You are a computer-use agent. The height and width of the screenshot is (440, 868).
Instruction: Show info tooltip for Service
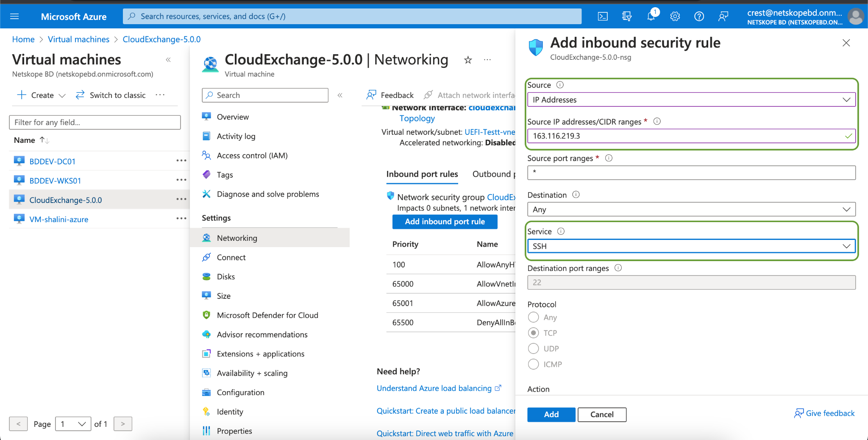(561, 231)
